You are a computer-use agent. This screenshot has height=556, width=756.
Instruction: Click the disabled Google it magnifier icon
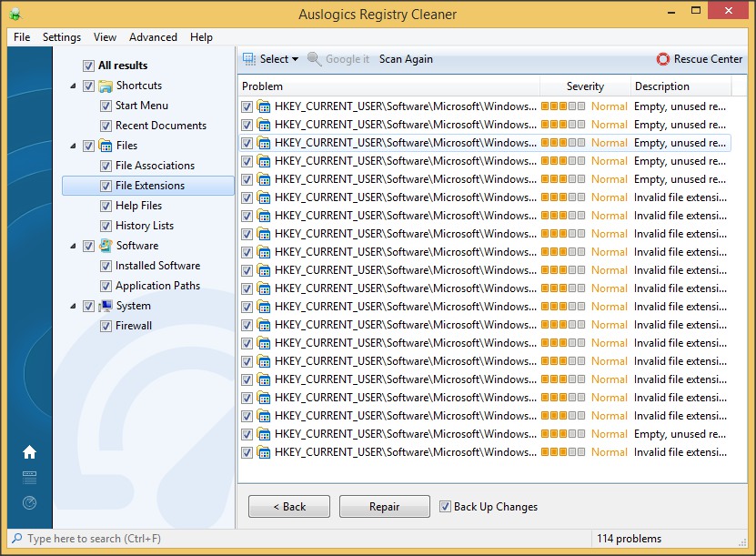[x=313, y=58]
